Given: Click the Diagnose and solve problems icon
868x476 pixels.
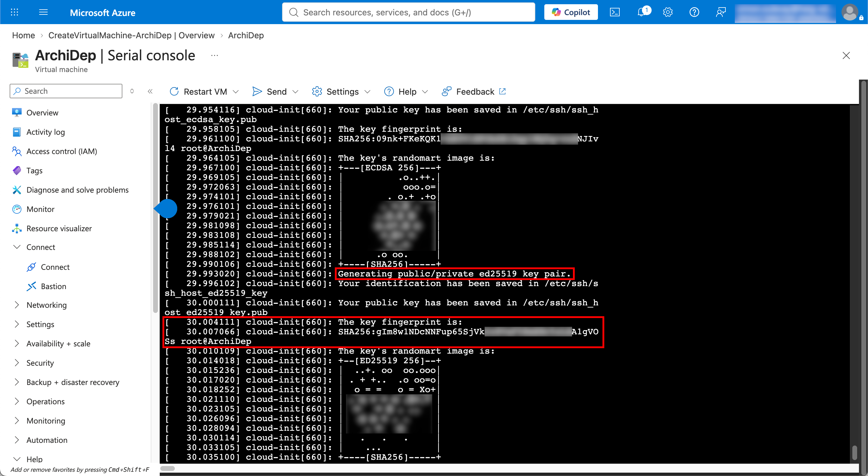Looking at the screenshot, I should 17,190.
